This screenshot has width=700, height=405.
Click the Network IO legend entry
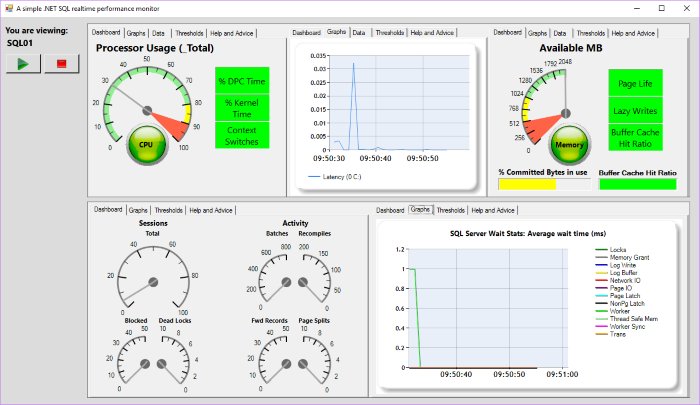tap(618, 280)
